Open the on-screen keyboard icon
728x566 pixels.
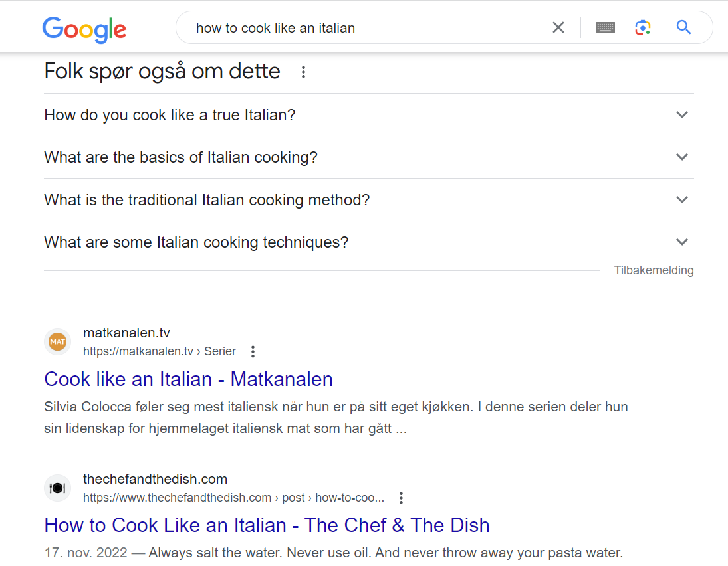605,28
